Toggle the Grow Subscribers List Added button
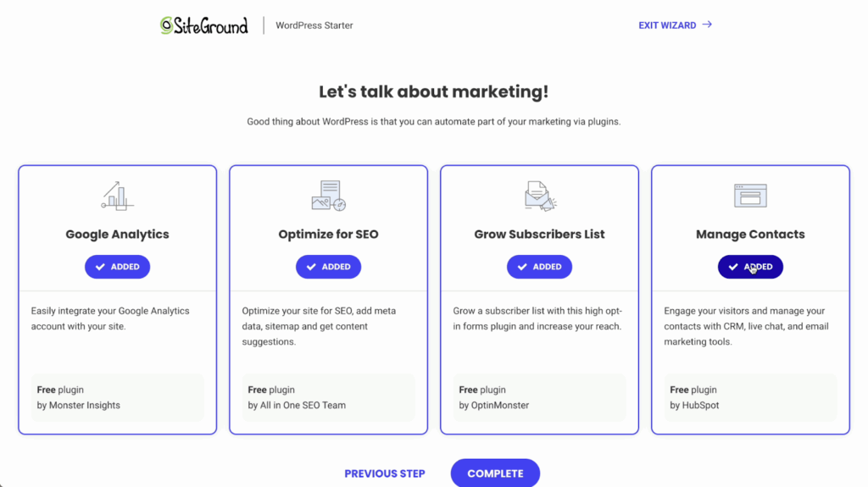Viewport: 868px width, 487px height. tap(539, 267)
